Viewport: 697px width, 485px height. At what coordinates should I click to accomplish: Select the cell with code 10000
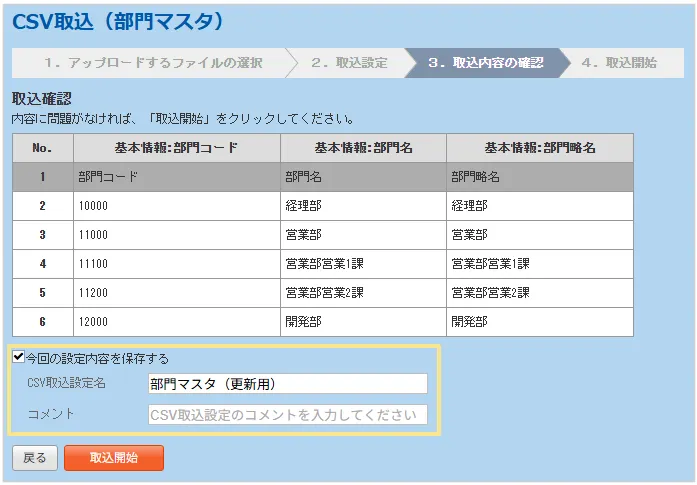(x=176, y=206)
